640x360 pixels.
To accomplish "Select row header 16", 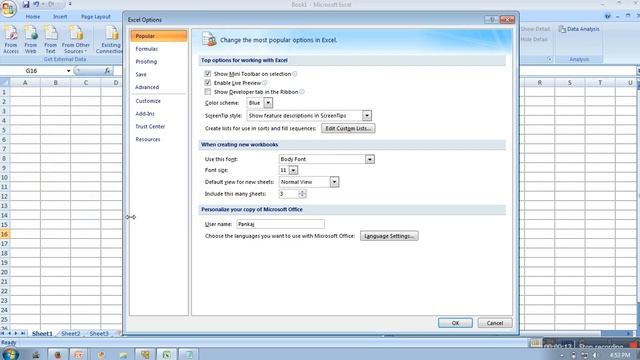I will coord(4,234).
